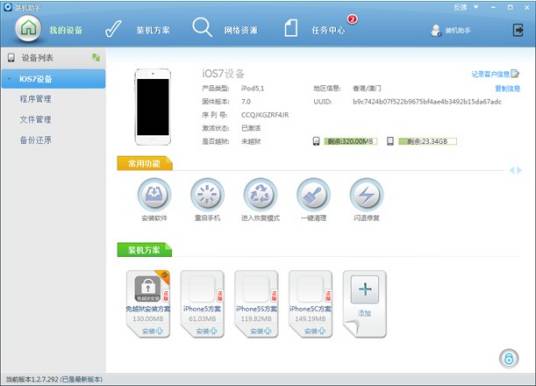
Task: Click the exit icon at top right
Action: pyautogui.click(x=518, y=30)
